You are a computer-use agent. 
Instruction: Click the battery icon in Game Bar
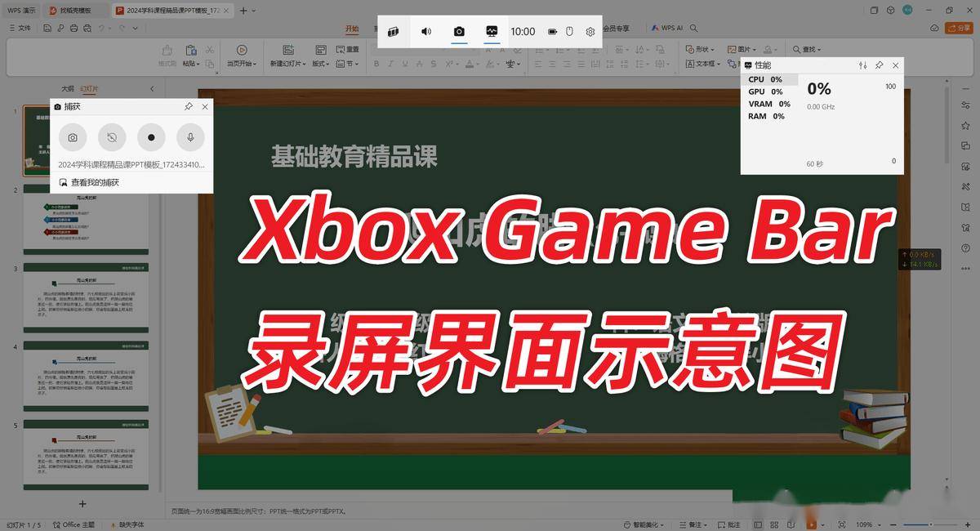(x=552, y=32)
